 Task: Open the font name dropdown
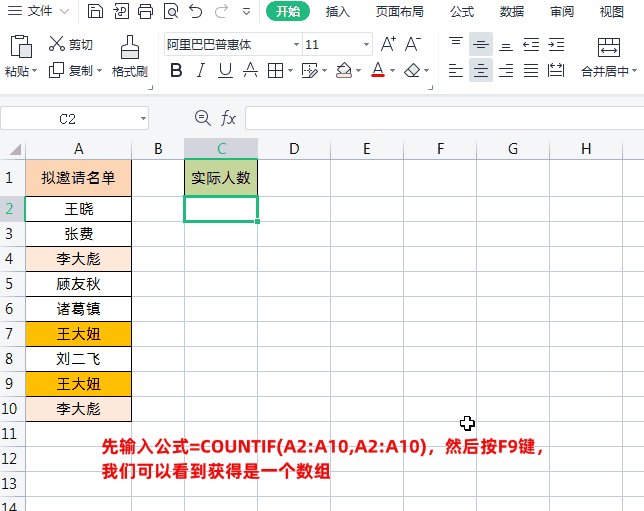click(x=296, y=44)
